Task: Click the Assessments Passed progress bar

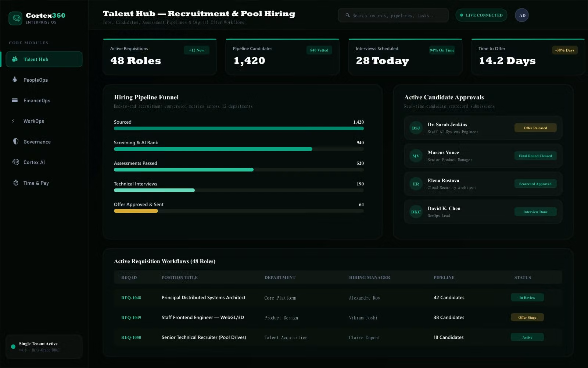Action: [x=239, y=170]
